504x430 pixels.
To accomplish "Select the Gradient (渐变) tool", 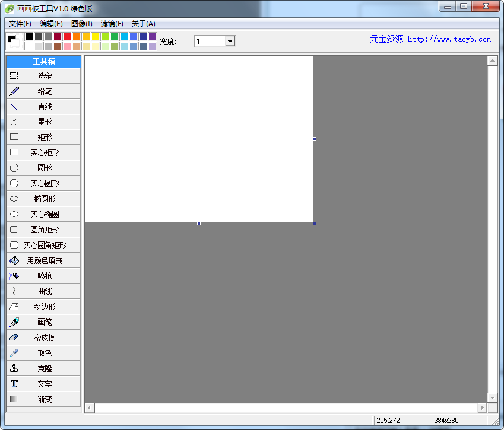I will [43, 399].
